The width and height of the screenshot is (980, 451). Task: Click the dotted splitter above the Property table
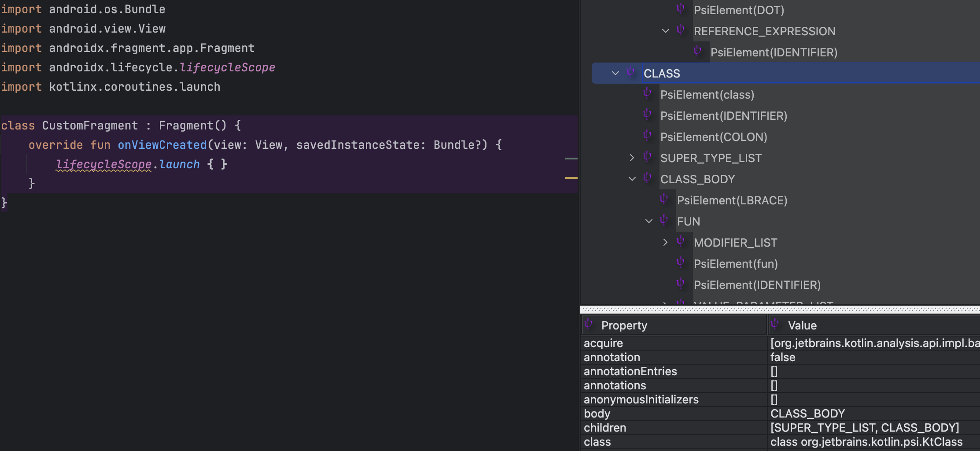pyautogui.click(x=780, y=310)
